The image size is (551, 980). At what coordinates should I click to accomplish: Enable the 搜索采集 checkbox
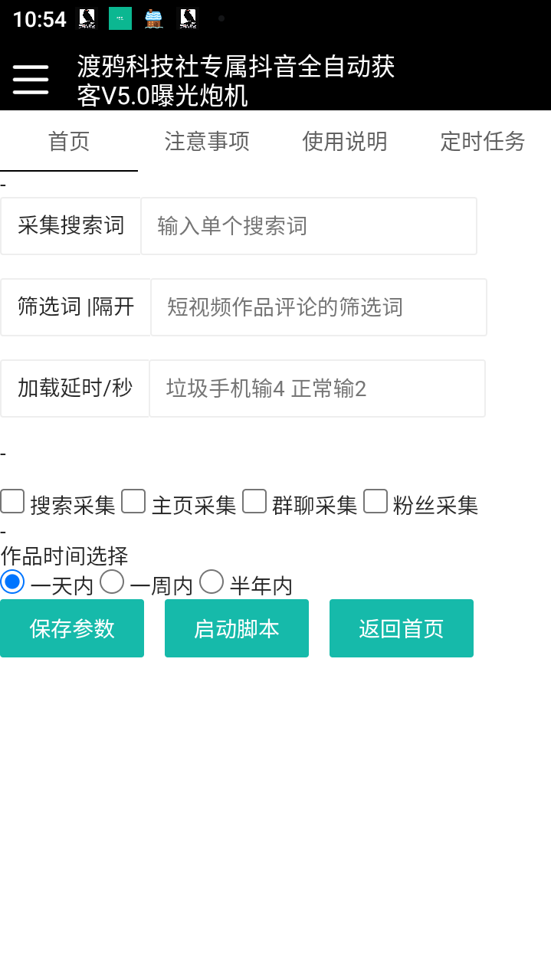tap(12, 501)
